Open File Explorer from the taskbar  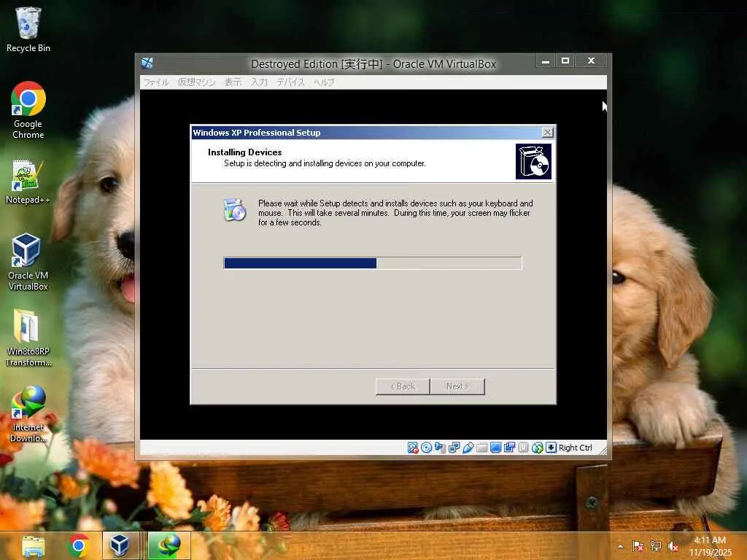[34, 545]
